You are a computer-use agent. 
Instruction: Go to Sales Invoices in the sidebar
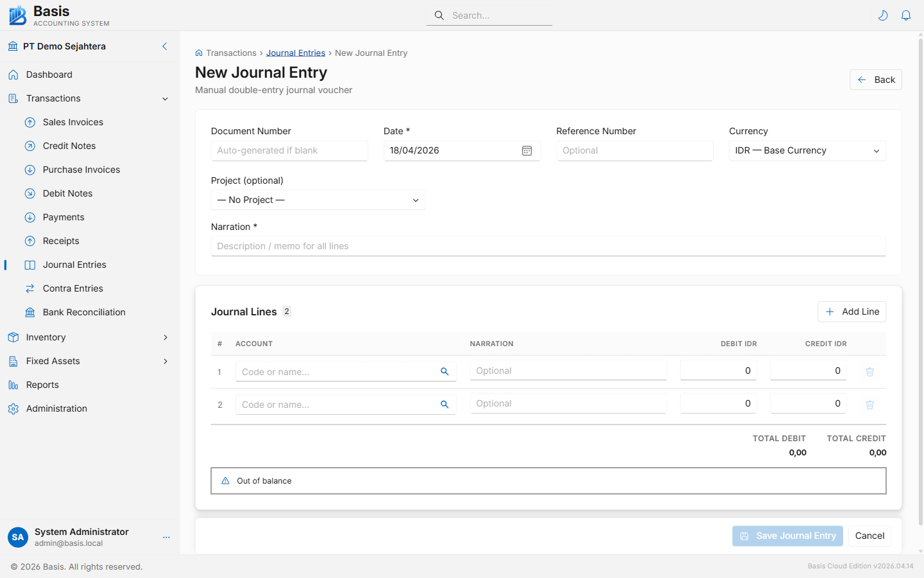[x=73, y=122]
